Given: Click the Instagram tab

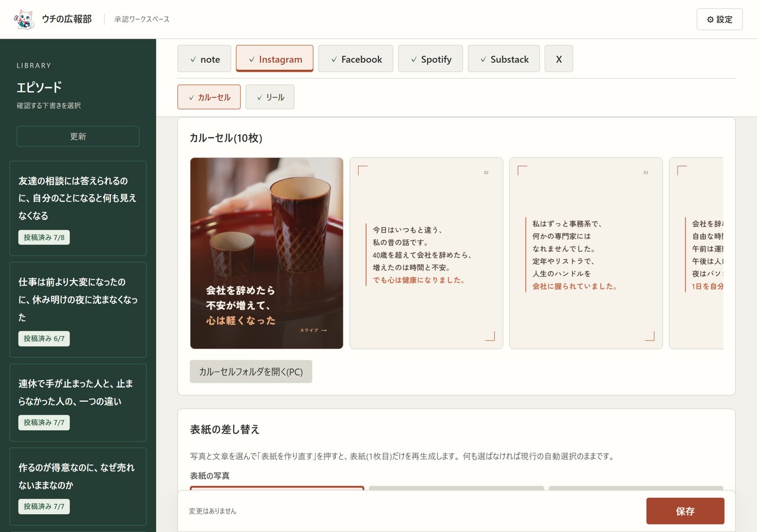Looking at the screenshot, I should (x=275, y=59).
